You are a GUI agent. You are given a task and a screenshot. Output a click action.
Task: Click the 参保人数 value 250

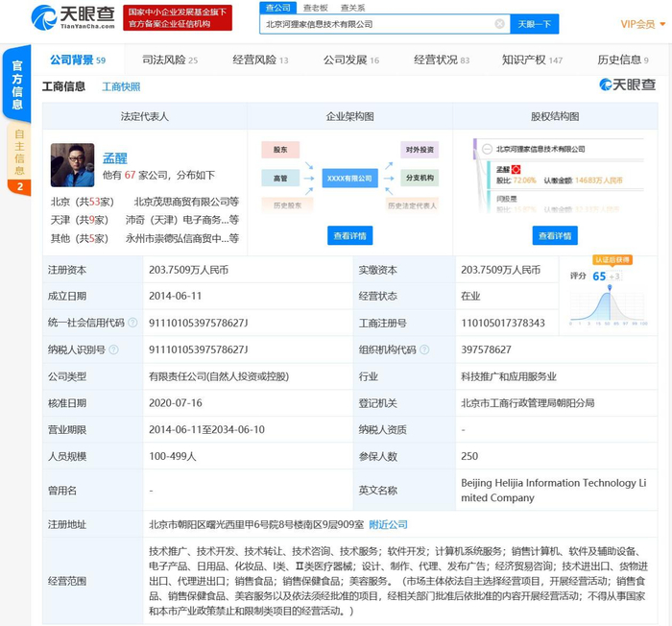(469, 456)
